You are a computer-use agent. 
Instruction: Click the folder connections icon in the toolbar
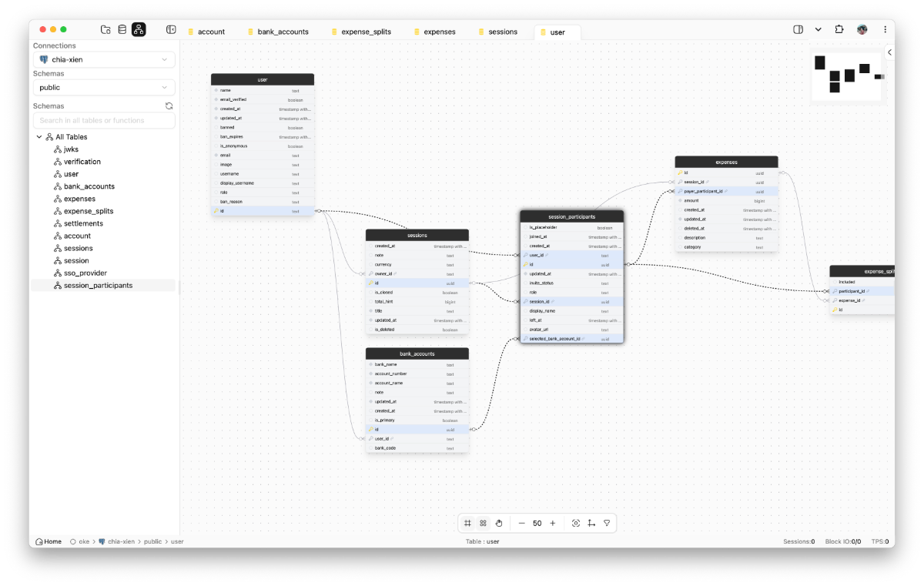(x=105, y=29)
